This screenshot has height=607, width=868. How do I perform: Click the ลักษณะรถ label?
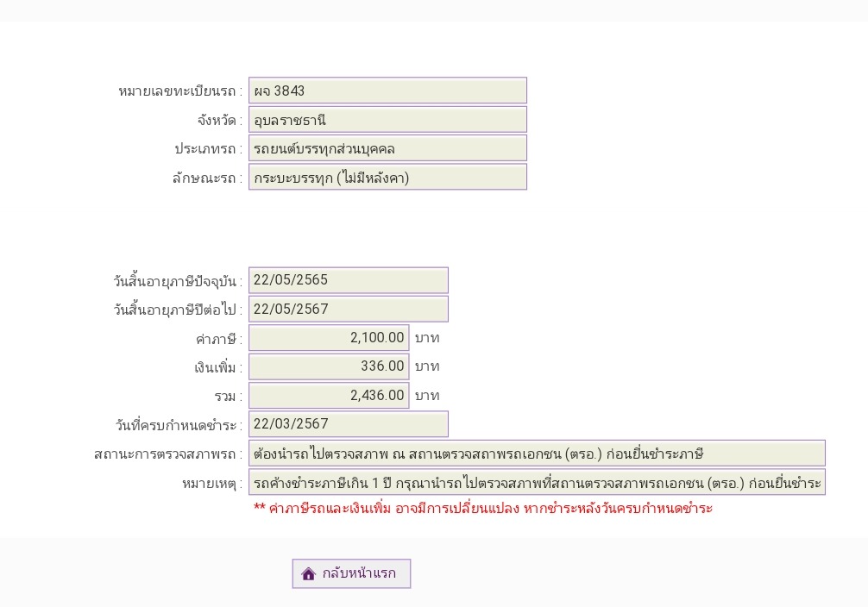pos(208,178)
